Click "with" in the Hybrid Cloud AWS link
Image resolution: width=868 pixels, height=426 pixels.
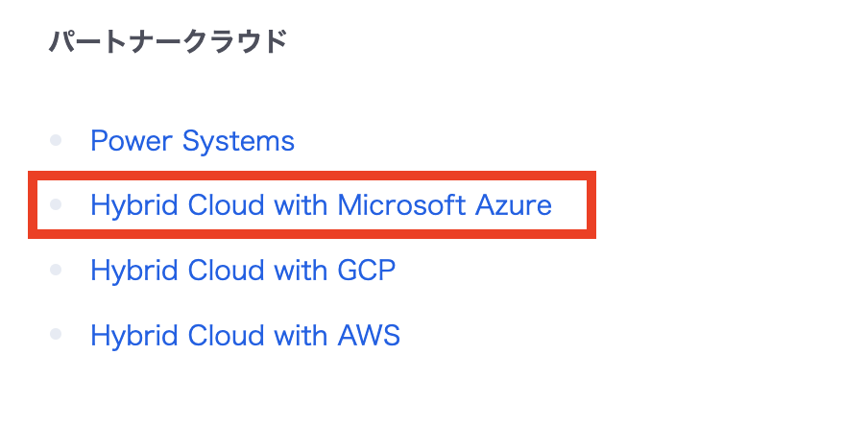(x=301, y=336)
